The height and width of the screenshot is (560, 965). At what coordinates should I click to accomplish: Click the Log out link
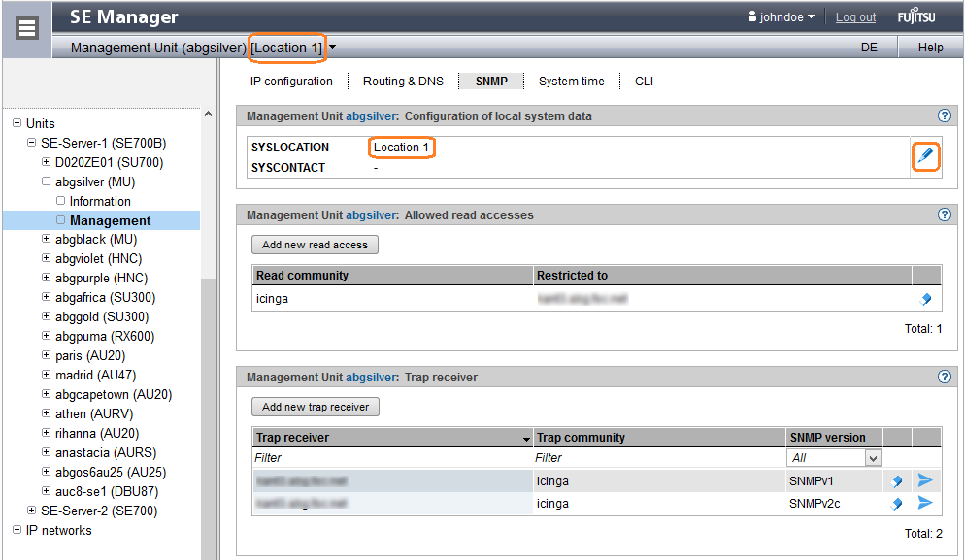click(855, 17)
